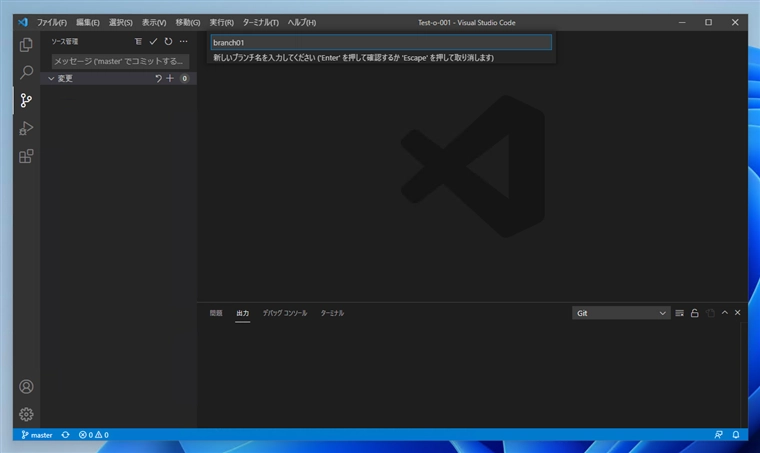Click the branch name input containing branch01
Viewport: 760px width, 453px height.
381,42
